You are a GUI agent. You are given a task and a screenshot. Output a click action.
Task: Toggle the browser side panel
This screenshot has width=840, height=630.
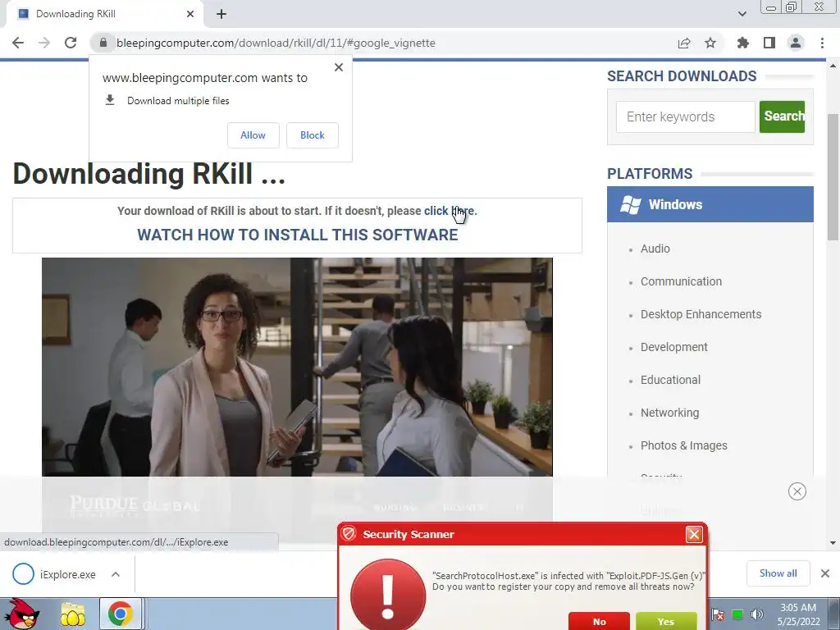click(x=769, y=43)
